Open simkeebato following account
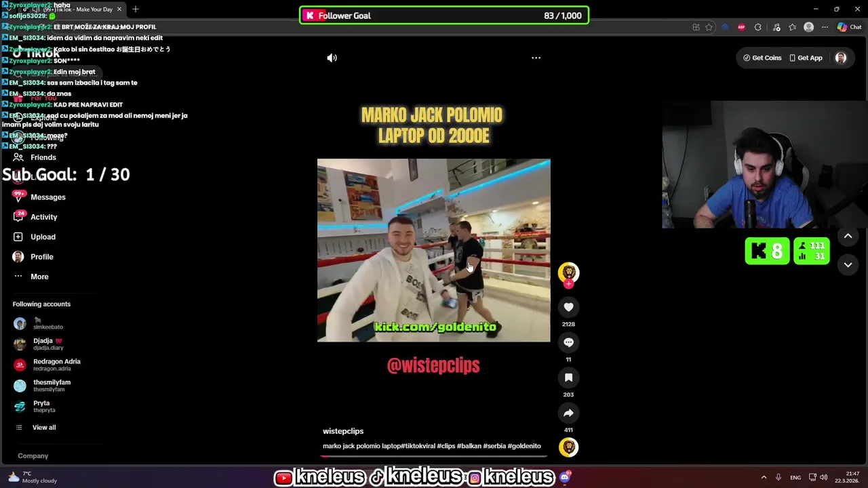This screenshot has height=488, width=868. [x=39, y=323]
